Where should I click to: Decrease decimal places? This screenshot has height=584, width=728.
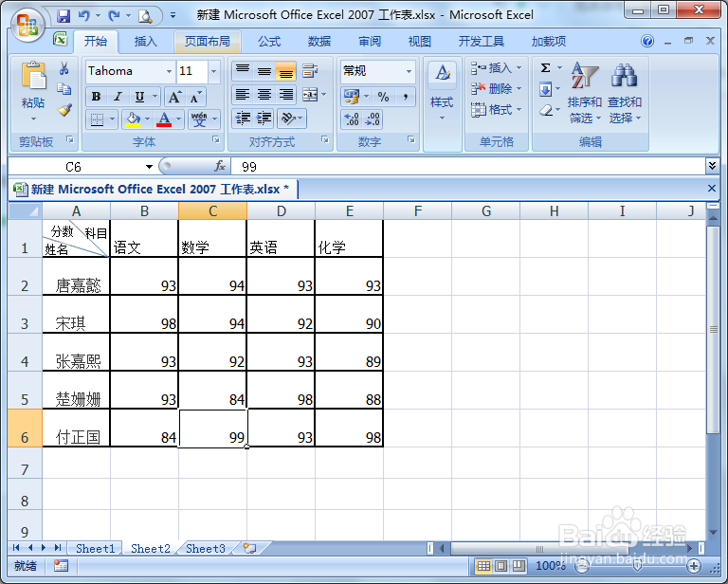[x=373, y=119]
